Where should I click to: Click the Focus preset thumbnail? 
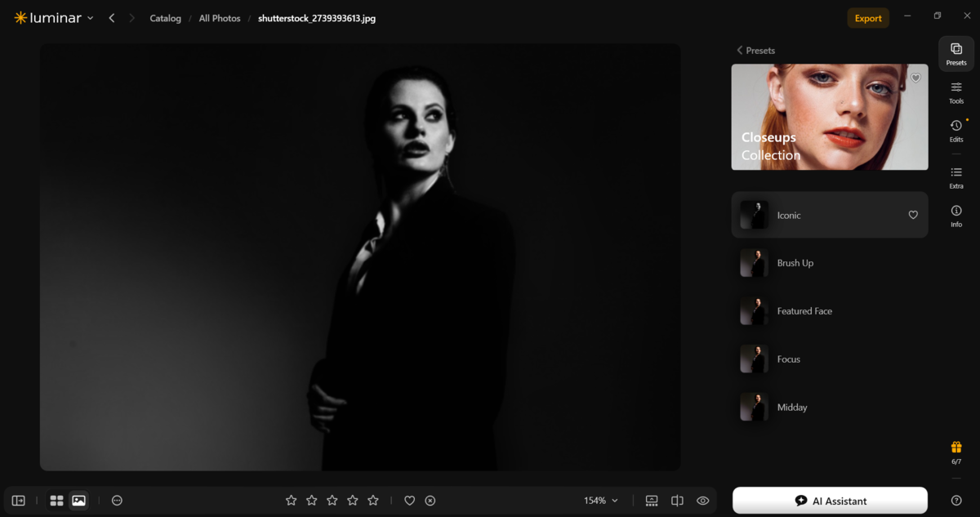point(754,359)
